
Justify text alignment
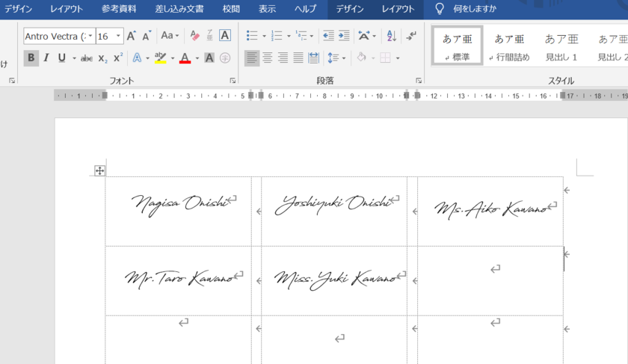[298, 58]
